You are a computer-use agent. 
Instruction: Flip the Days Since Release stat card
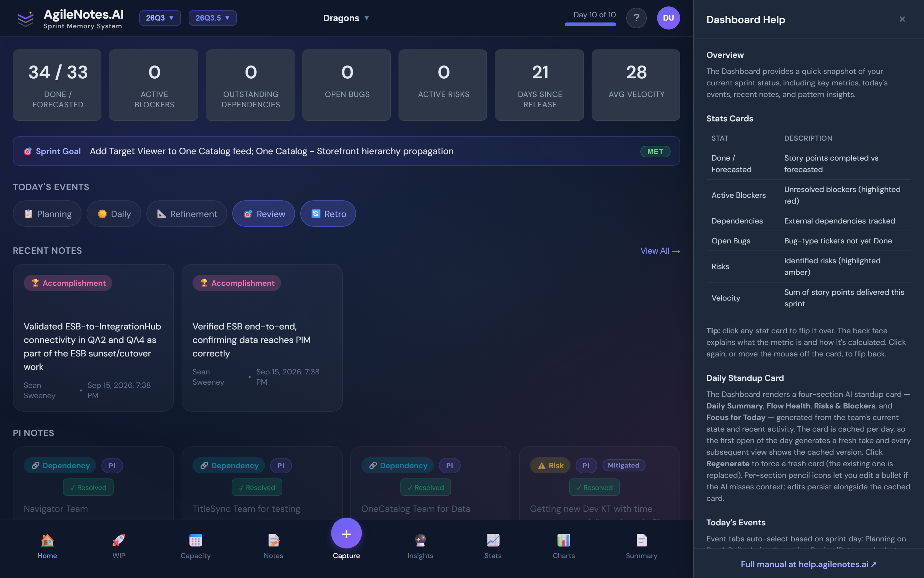point(539,85)
